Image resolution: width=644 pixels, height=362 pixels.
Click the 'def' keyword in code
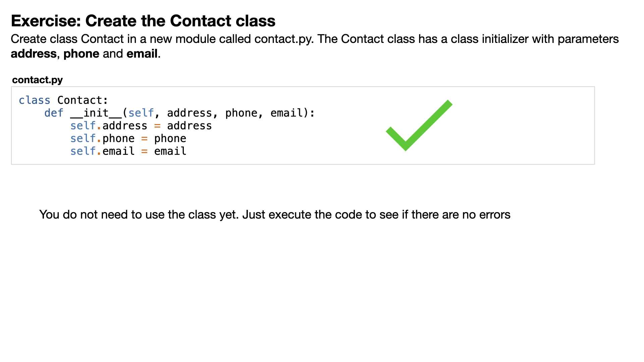point(54,113)
